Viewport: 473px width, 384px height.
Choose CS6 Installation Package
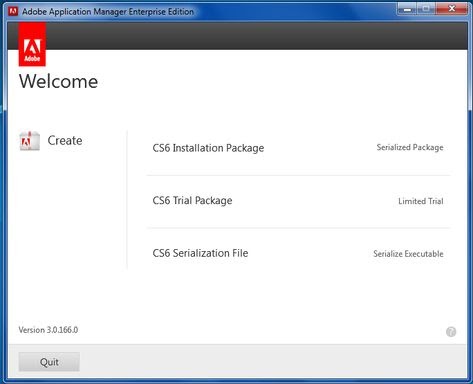(208, 148)
